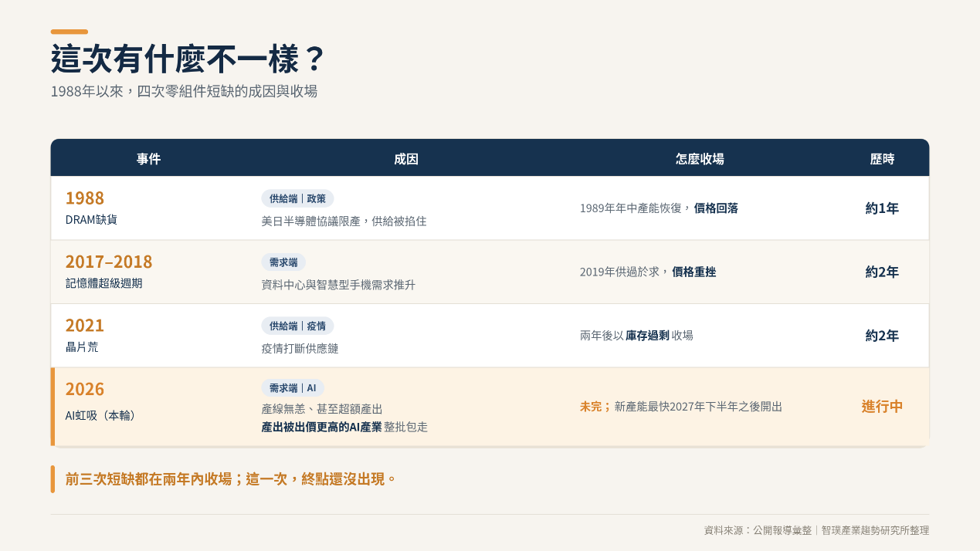Select the text 美日半導體協議限產，供給被掐住

pos(344,221)
